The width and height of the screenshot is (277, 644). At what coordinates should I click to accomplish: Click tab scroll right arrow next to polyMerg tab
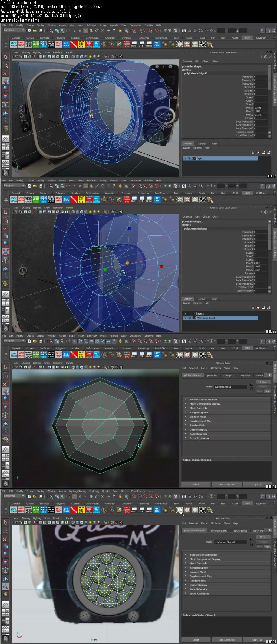point(270,530)
